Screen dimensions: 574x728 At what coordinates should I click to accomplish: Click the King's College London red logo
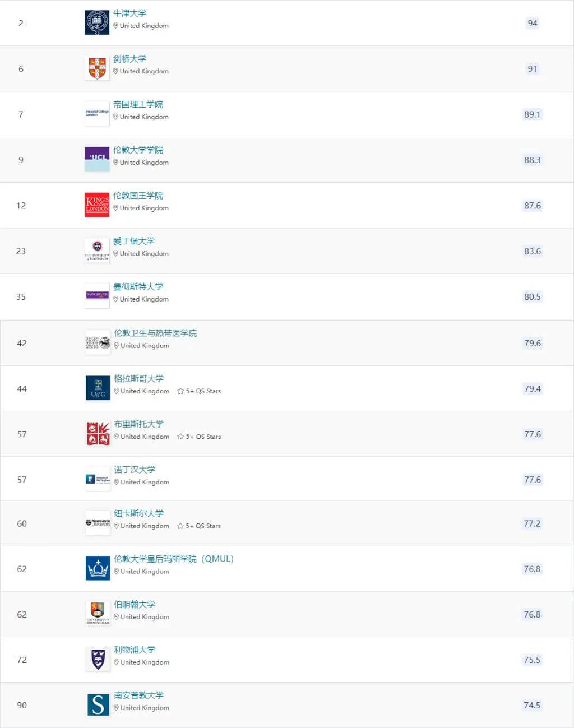[97, 205]
